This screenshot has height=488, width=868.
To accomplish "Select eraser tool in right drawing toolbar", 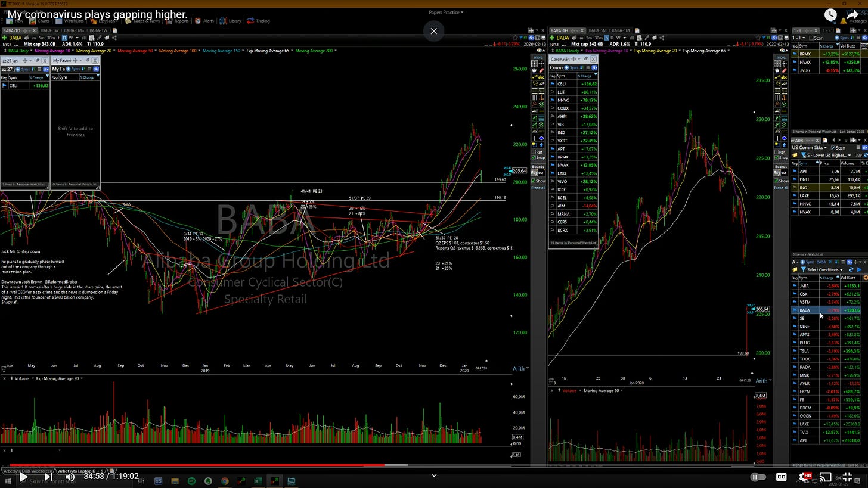I will [x=785, y=70].
